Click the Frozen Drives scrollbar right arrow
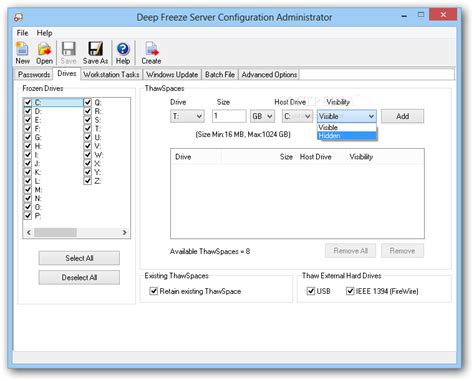 [x=124, y=232]
